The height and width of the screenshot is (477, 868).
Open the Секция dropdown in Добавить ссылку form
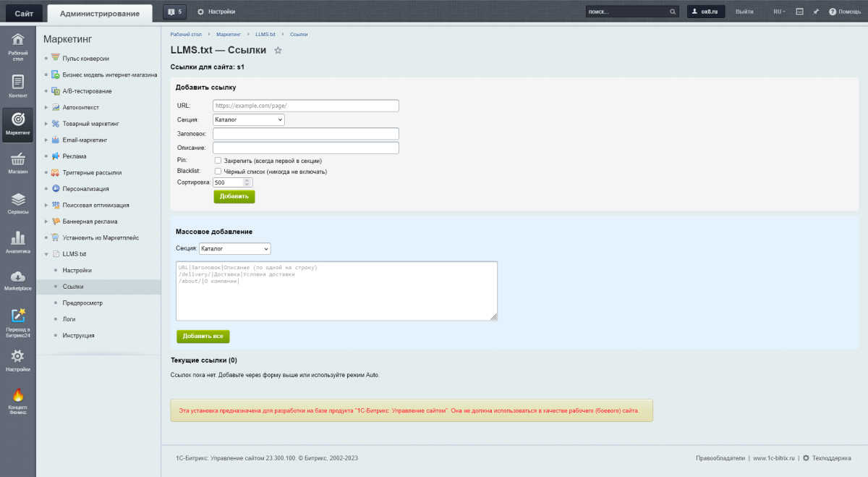coord(248,119)
